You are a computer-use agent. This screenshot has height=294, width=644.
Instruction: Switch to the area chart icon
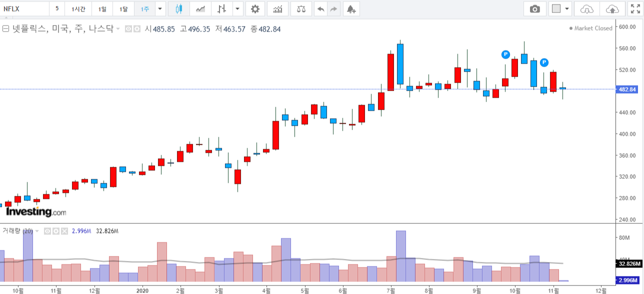(200, 9)
